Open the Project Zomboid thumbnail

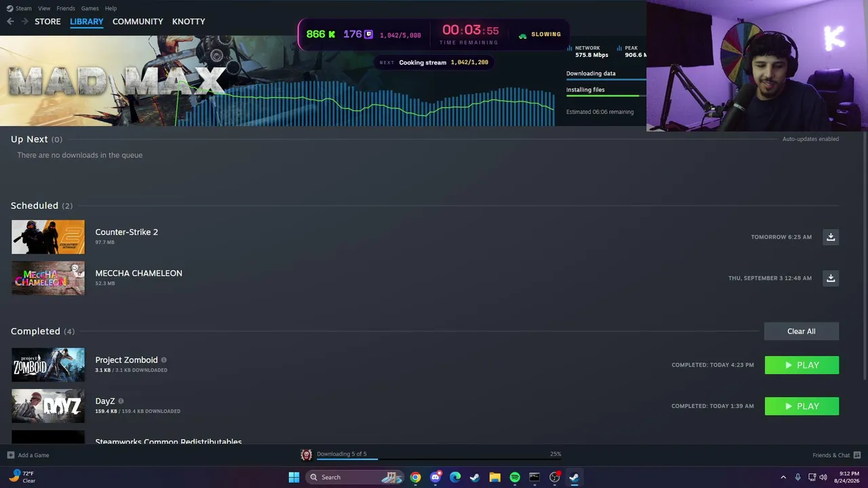click(48, 365)
